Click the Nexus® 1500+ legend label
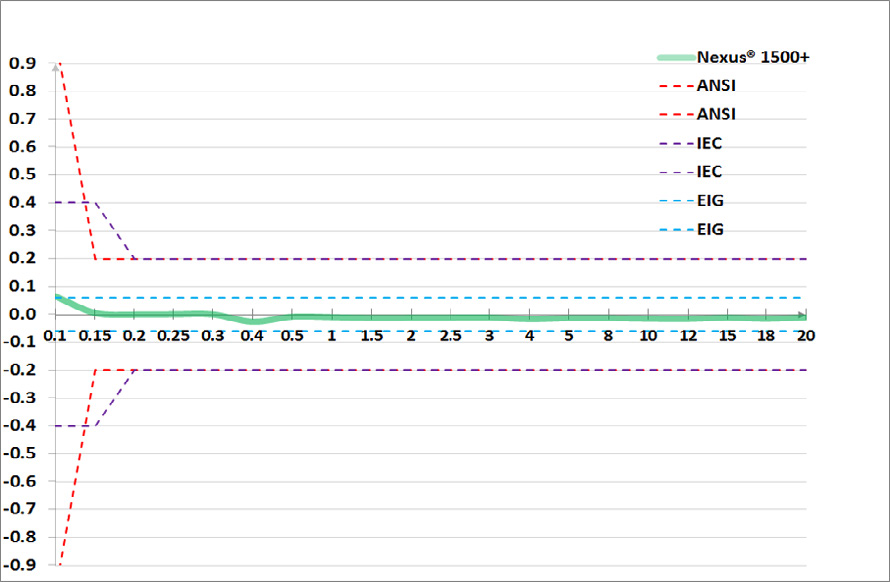 753,57
